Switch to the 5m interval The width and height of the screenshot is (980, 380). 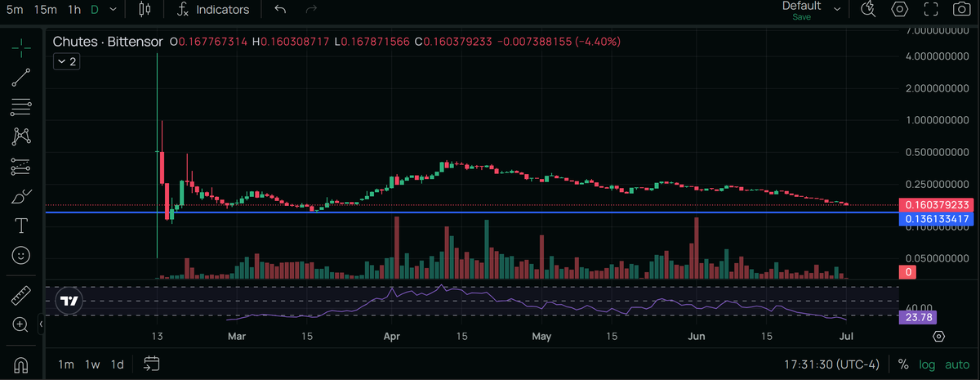coord(15,10)
